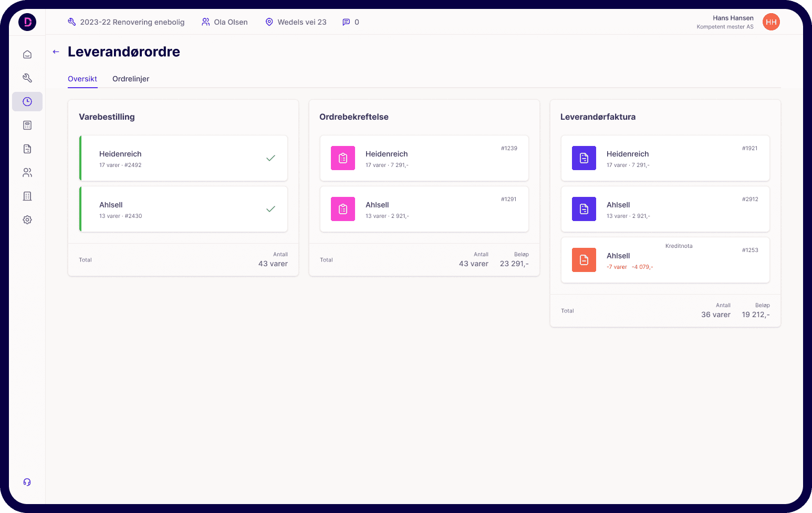Click the people icon beside Ola Olsen
The height and width of the screenshot is (513, 812).
[206, 22]
